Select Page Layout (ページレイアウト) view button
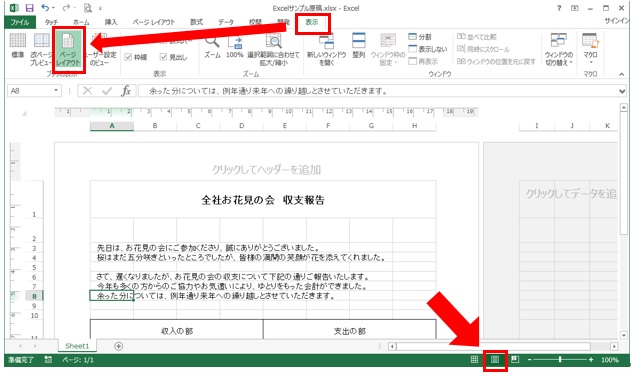The width and height of the screenshot is (631, 374). [68, 50]
